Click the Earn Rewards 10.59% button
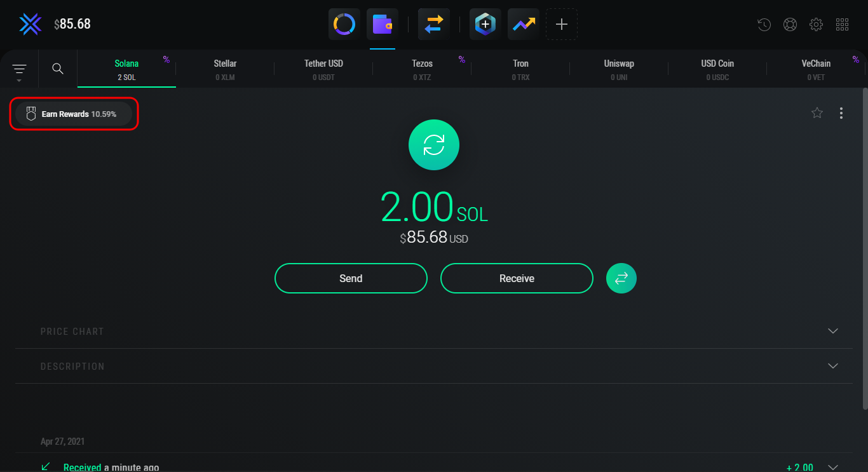 pyautogui.click(x=74, y=114)
